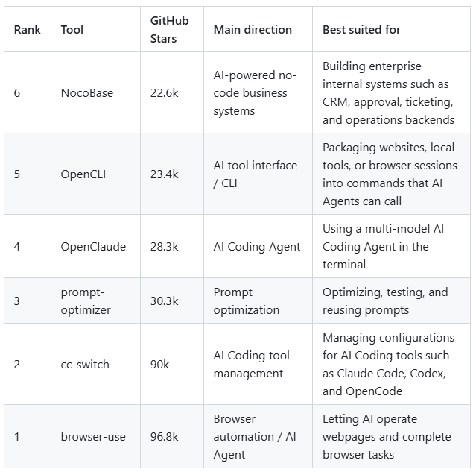Click the Best suited for header
This screenshot has height=475, width=476.
[x=361, y=30]
